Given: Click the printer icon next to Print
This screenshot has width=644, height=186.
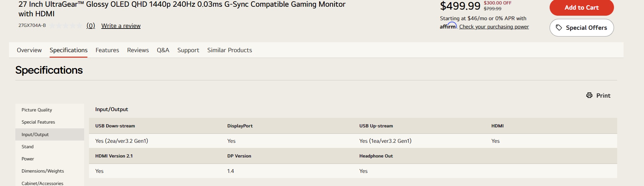Looking at the screenshot, I should click(589, 95).
